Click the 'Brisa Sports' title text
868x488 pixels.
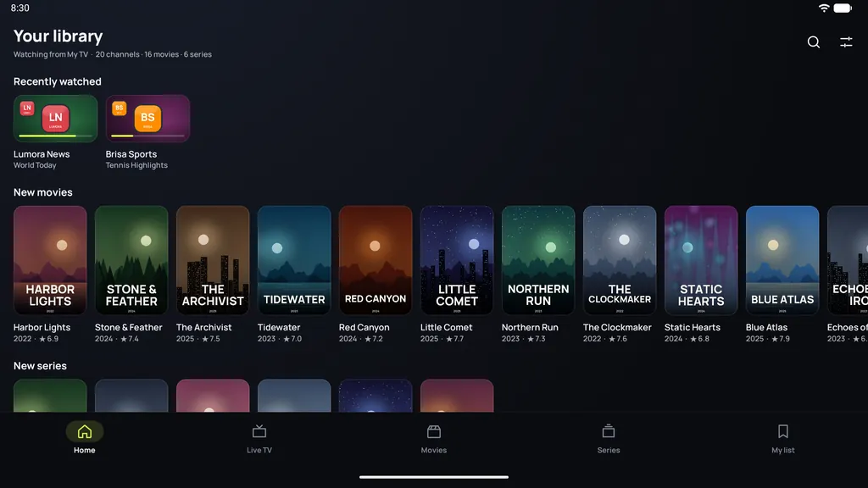click(131, 154)
